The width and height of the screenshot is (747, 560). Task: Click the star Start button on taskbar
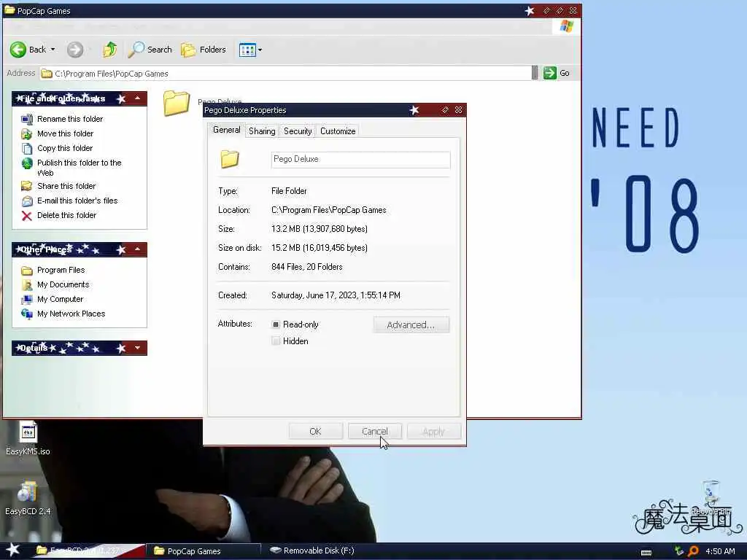point(13,550)
